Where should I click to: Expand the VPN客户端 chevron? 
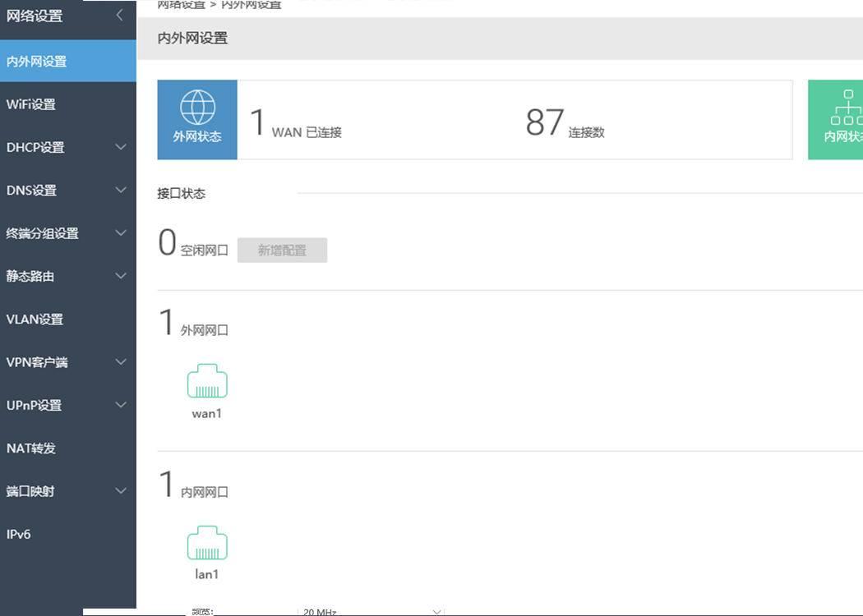coord(121,362)
